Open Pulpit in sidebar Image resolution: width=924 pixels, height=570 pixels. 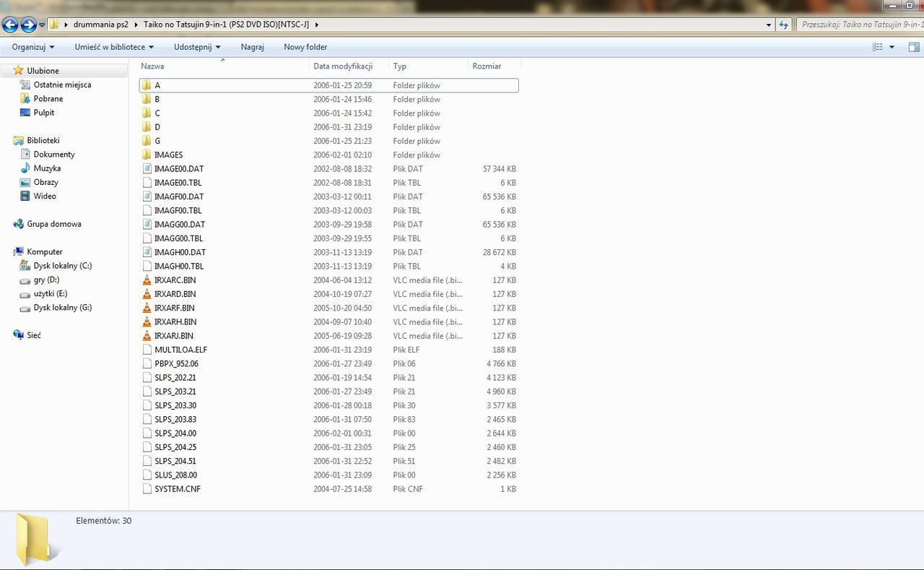[43, 113]
